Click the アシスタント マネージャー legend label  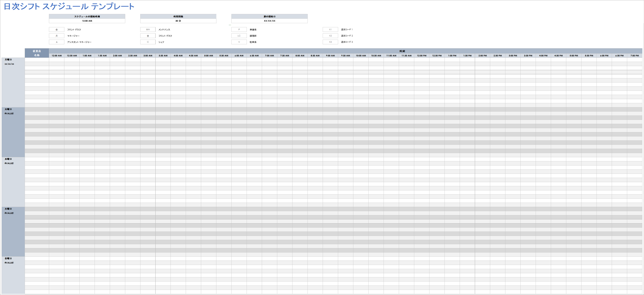tap(79, 42)
